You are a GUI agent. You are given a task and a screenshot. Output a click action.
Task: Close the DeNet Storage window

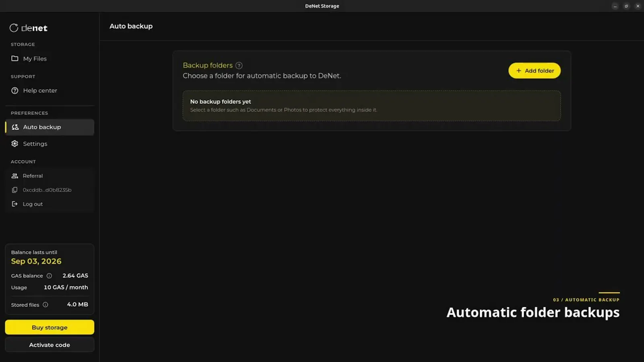[638, 6]
